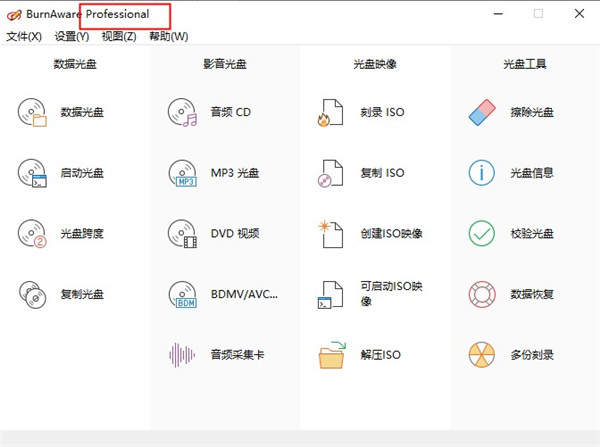The image size is (600, 447).
Task: Click the BurnAware logo in title bar
Action: (14, 15)
